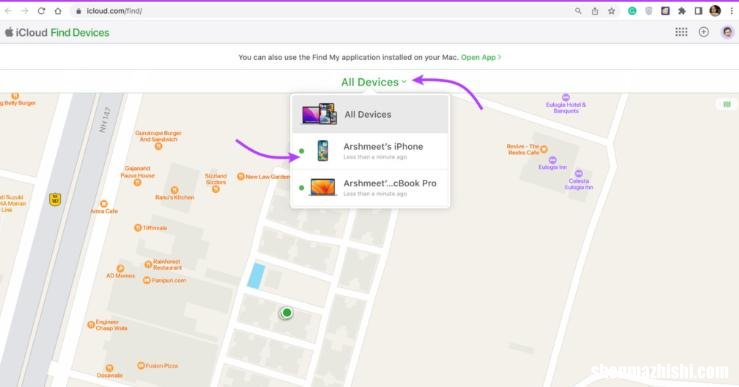Click the Open App link
Screen dimensions: 739x387
point(481,57)
